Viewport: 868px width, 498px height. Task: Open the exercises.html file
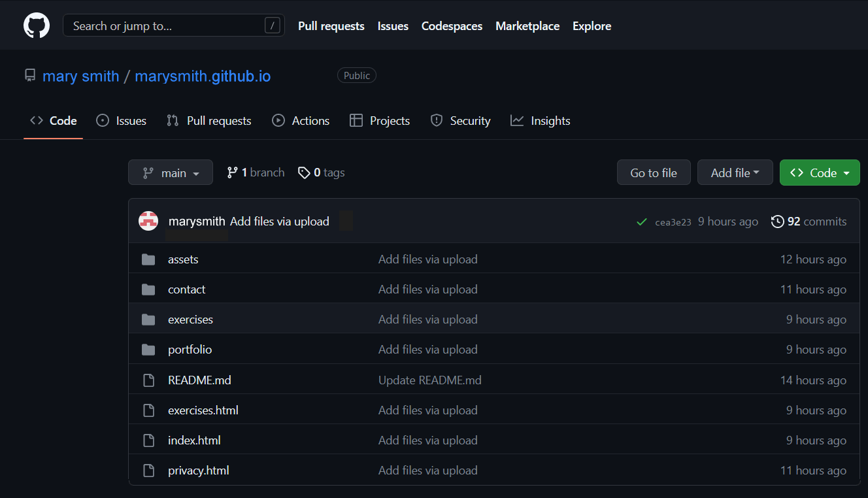point(203,410)
